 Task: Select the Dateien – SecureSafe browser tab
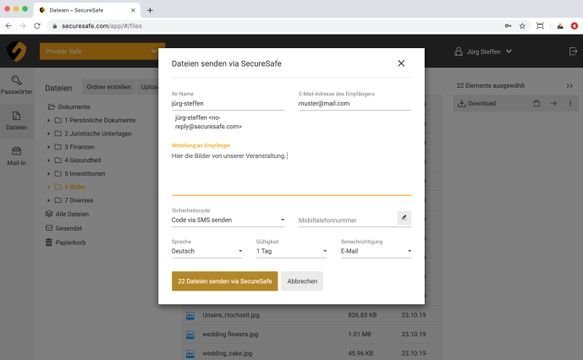point(87,10)
